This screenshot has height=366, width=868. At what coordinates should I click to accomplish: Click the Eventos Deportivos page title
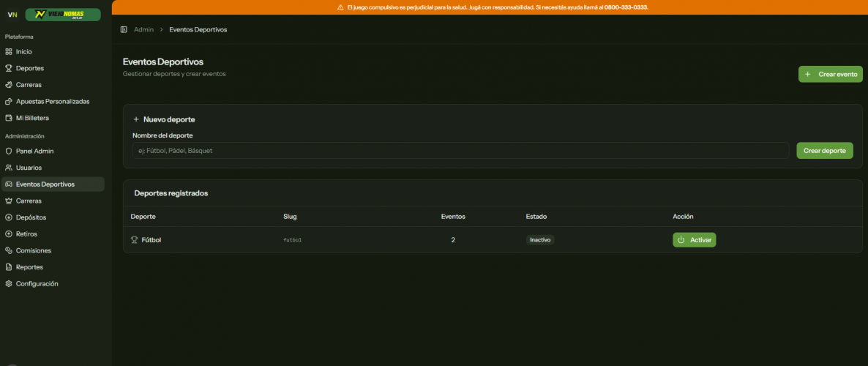[x=163, y=61]
